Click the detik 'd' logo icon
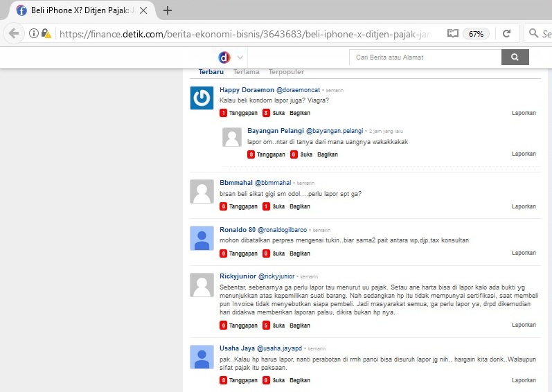 pos(224,57)
